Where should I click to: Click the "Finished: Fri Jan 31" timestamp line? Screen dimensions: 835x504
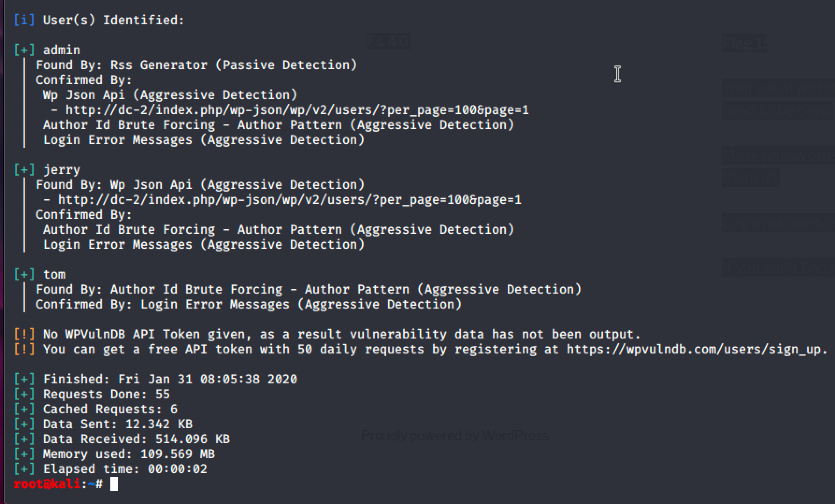[170, 379]
